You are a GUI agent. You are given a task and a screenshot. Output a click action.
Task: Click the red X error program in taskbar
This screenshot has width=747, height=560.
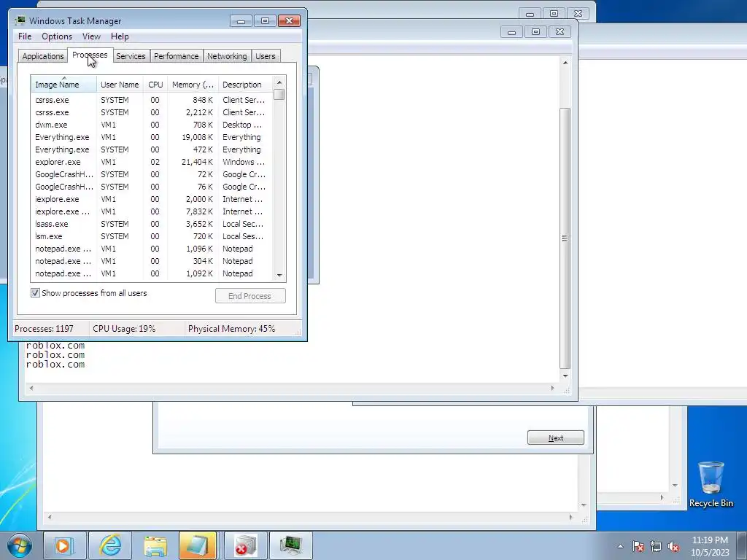[x=246, y=545]
